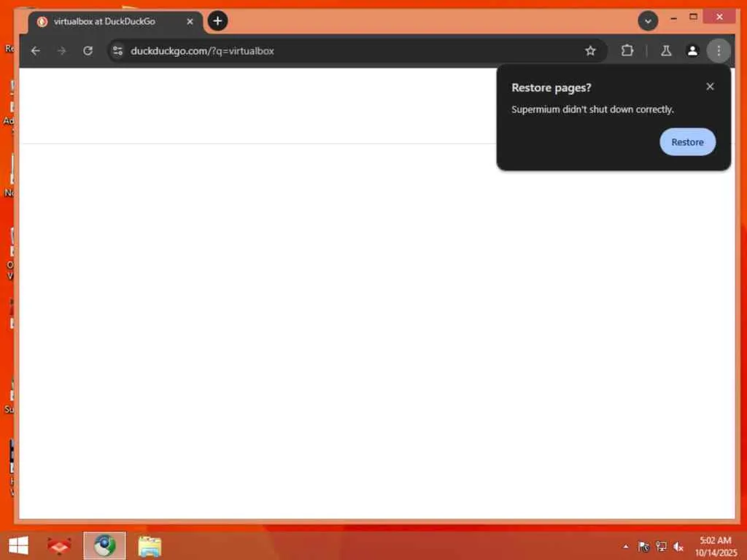Open site information icon in address bar

(117, 51)
